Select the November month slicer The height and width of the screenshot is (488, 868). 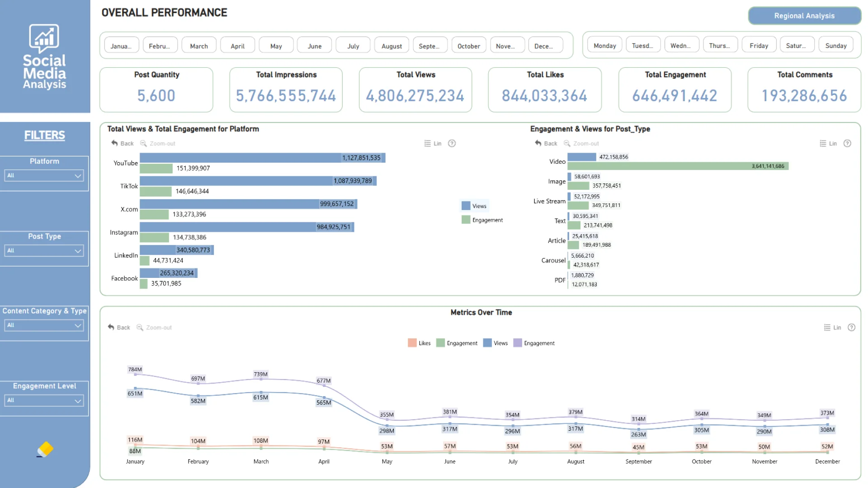tap(507, 46)
